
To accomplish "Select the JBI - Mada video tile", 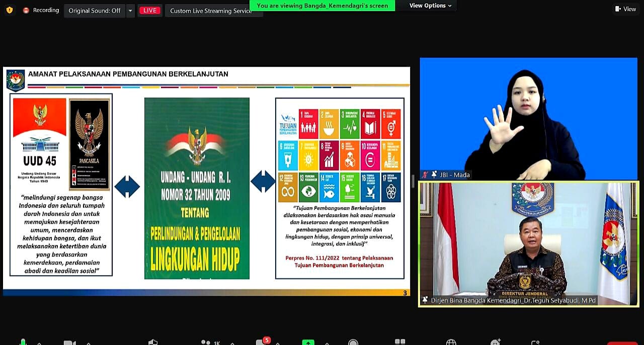I will pos(528,118).
